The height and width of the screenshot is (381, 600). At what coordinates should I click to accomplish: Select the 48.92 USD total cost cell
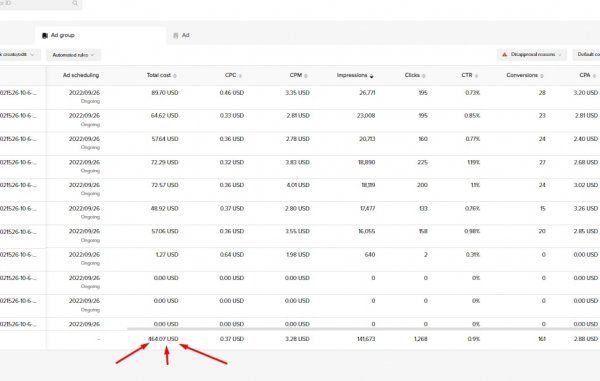[x=165, y=208]
